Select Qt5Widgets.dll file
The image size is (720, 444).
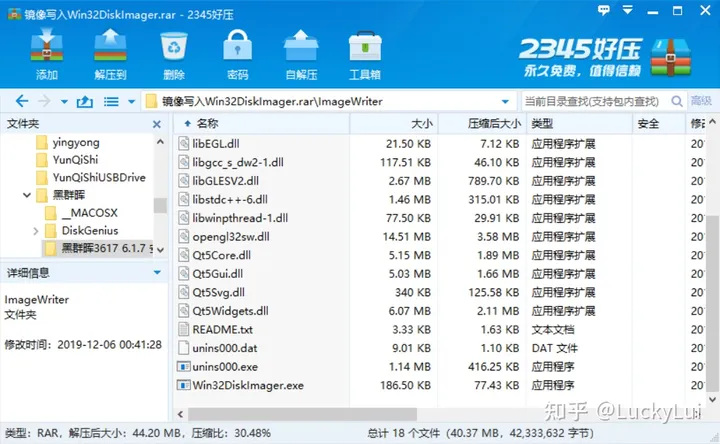pyautogui.click(x=231, y=311)
